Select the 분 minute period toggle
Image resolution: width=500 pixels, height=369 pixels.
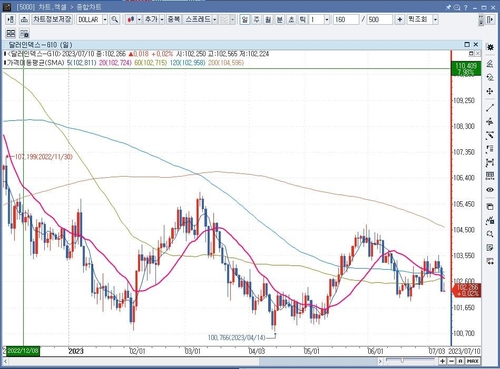(280, 20)
